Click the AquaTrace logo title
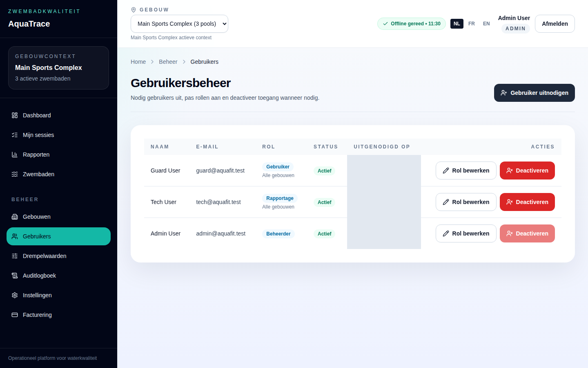Viewport: 588px width, 368px height. tap(29, 24)
